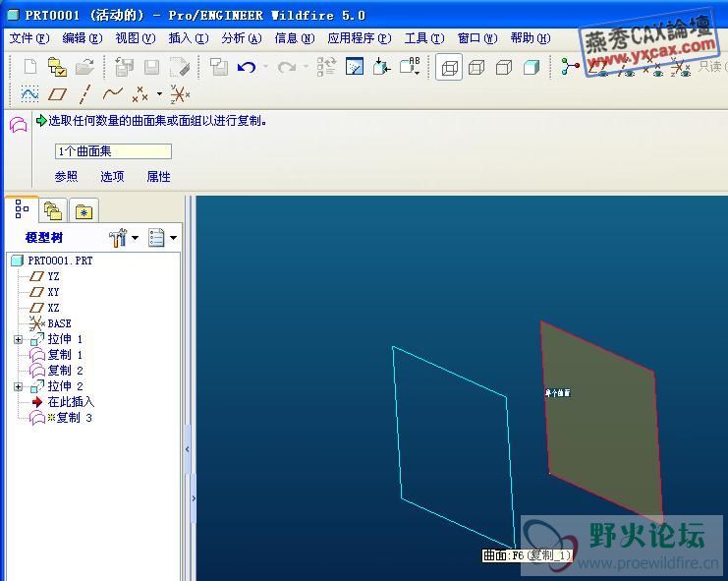Viewport: 728px width, 581px height.
Task: Expand the 拉伸 1 feature node
Action: point(18,339)
